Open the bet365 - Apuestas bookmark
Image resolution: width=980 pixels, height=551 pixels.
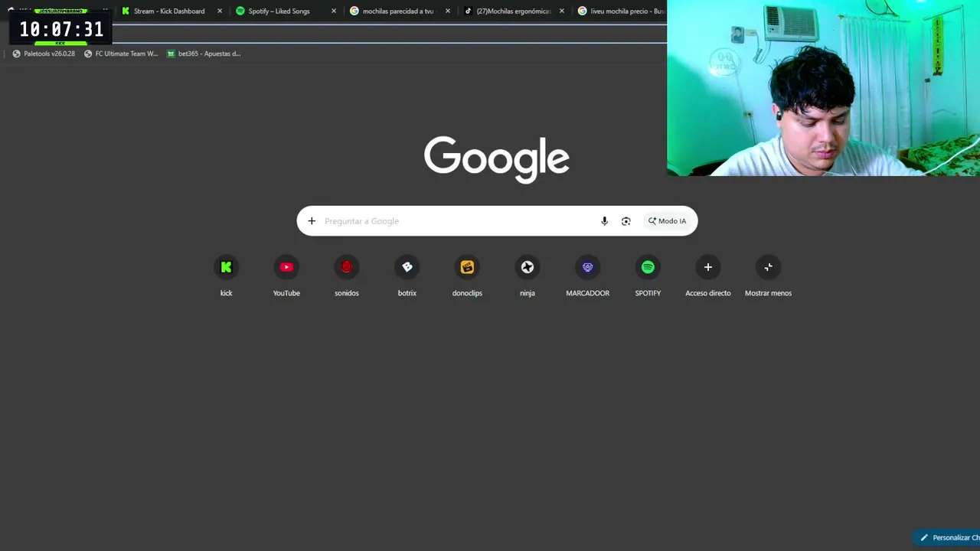[x=204, y=54]
